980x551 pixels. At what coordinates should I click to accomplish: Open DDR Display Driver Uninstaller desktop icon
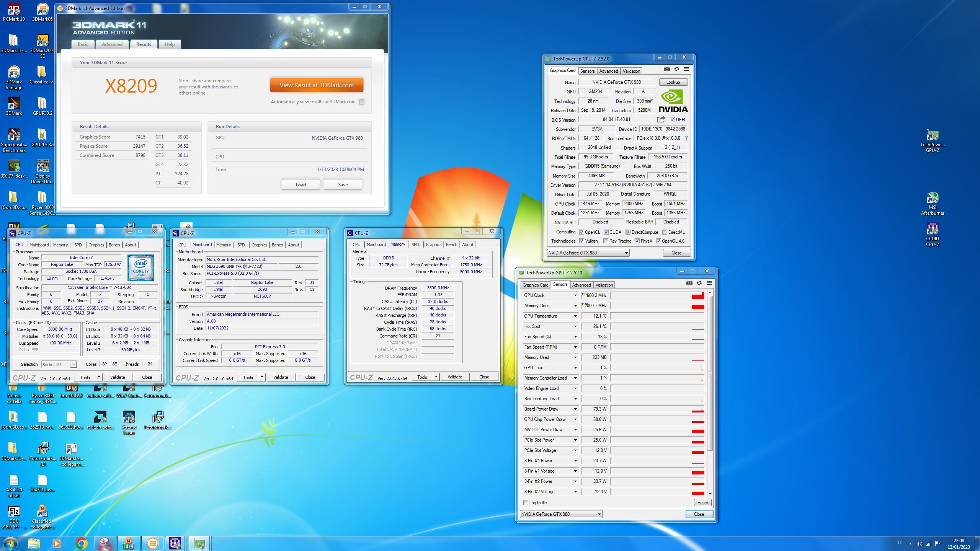(42, 172)
